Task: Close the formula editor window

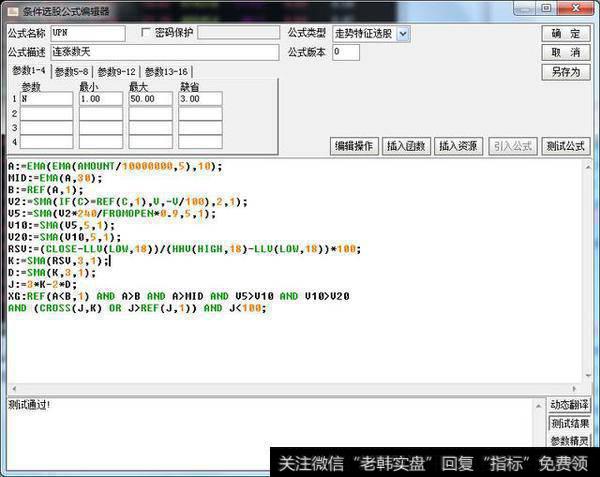Action: pos(576,9)
